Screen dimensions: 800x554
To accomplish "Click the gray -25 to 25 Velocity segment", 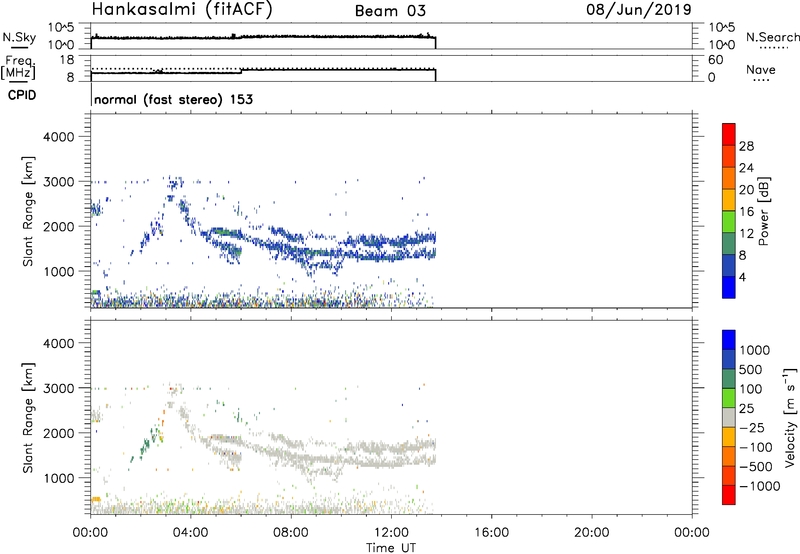I will [x=729, y=417].
